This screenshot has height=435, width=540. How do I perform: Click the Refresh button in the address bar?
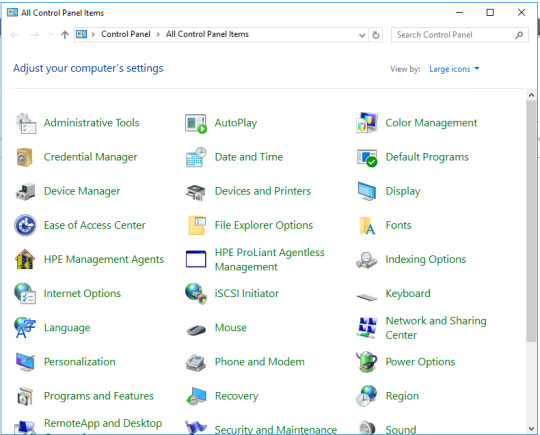[376, 35]
